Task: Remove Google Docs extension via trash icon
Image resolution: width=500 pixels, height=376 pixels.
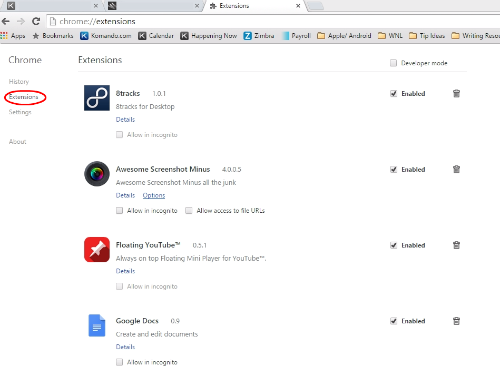Action: (456, 321)
